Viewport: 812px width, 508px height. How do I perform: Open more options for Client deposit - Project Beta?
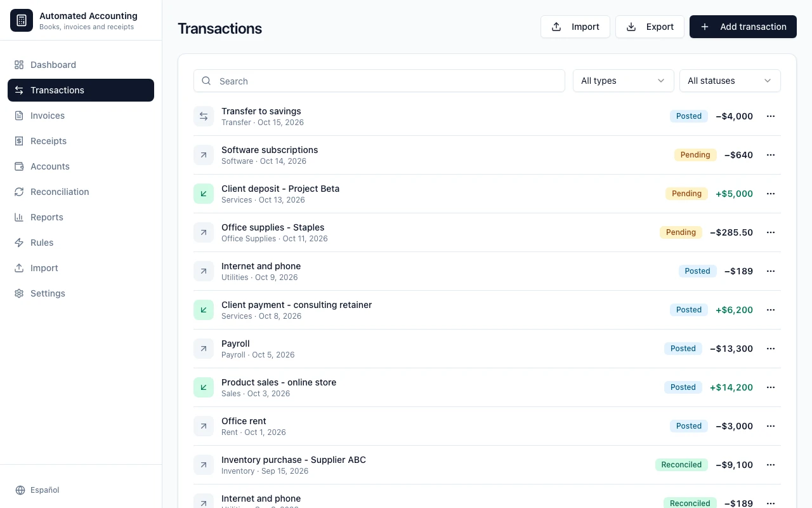771,194
